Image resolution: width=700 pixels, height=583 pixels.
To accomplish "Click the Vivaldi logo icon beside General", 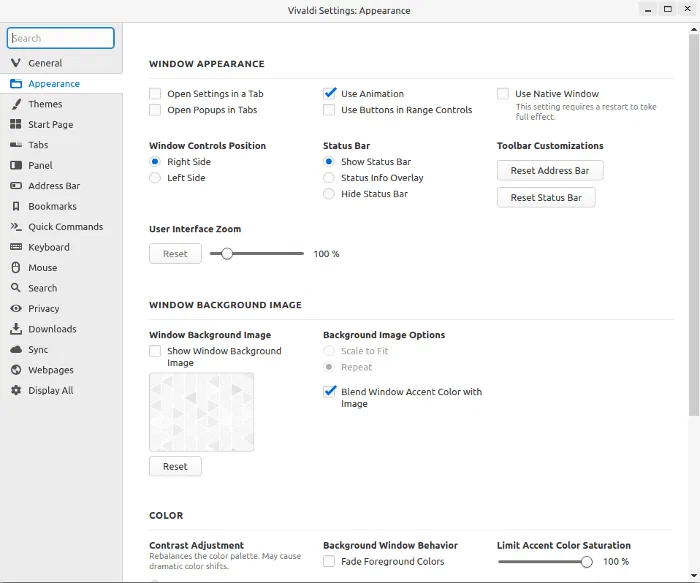I will (16, 63).
